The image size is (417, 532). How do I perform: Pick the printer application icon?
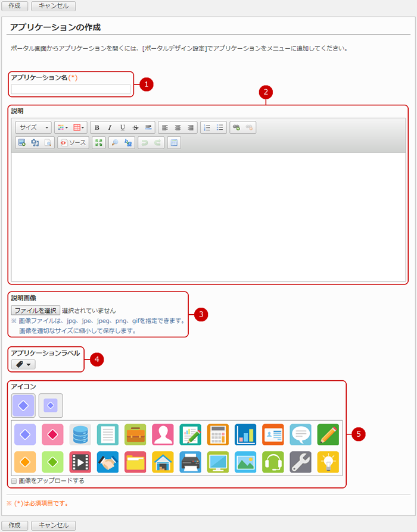point(190,462)
